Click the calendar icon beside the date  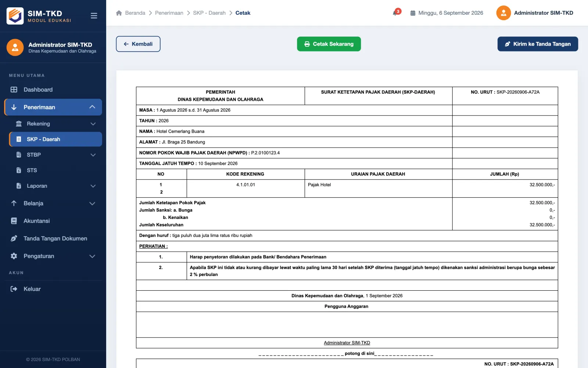[x=413, y=13]
